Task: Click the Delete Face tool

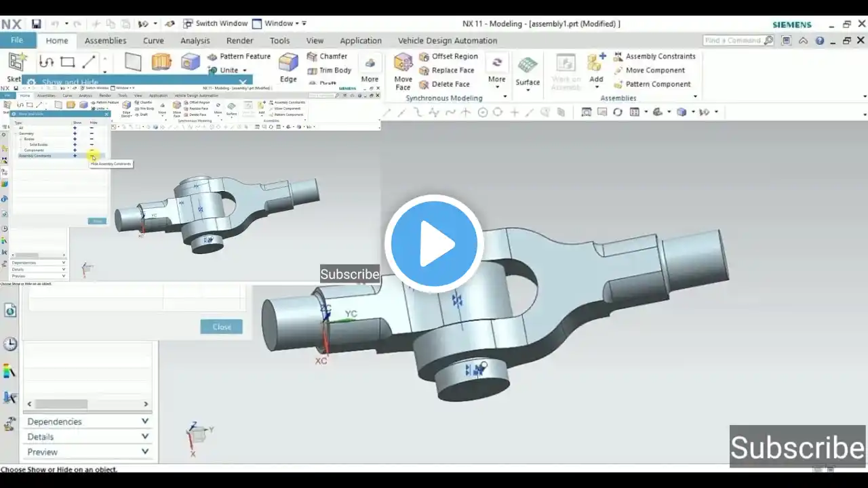Action: [x=444, y=84]
